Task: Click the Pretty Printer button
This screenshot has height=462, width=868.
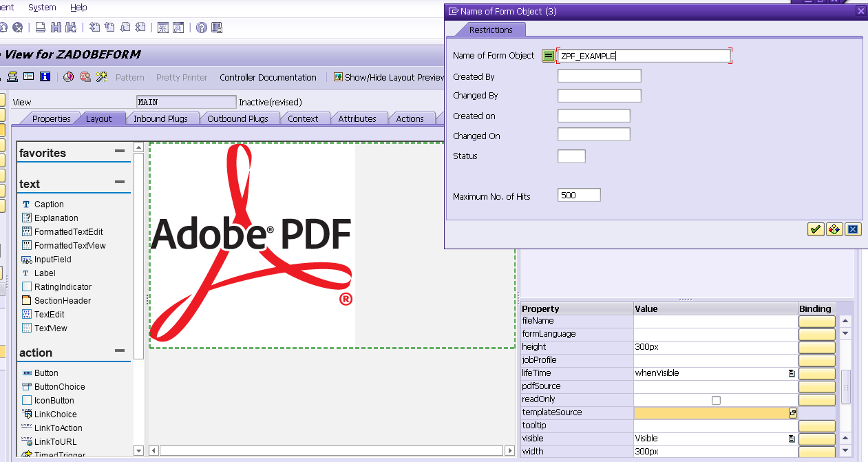Action: (182, 77)
